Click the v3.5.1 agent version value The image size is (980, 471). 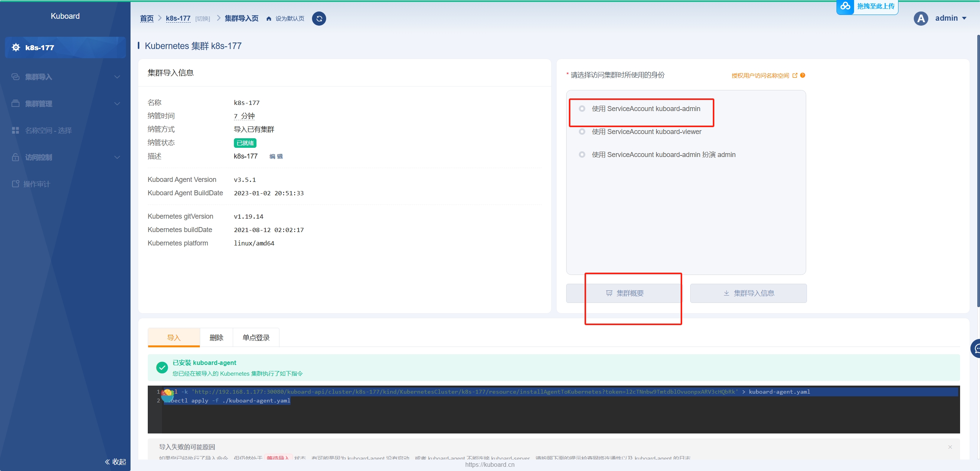tap(245, 180)
